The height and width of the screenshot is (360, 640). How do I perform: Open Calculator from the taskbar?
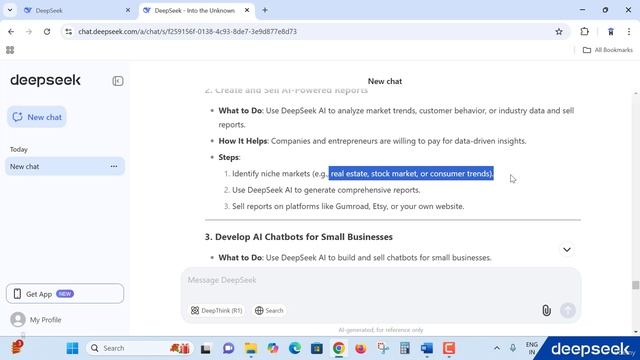(404, 348)
